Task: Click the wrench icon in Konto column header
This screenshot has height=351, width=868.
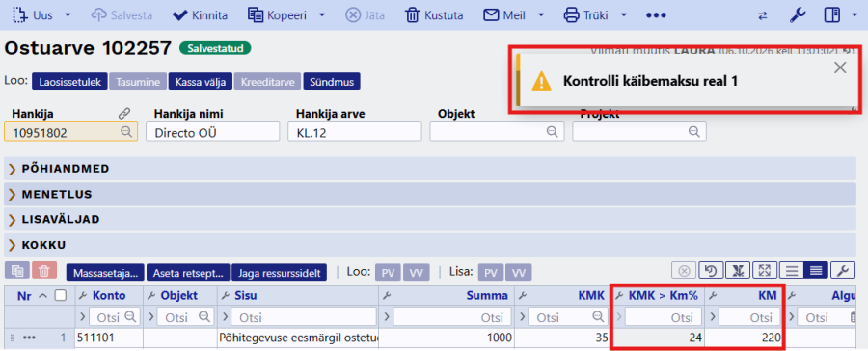Action: pos(83,296)
